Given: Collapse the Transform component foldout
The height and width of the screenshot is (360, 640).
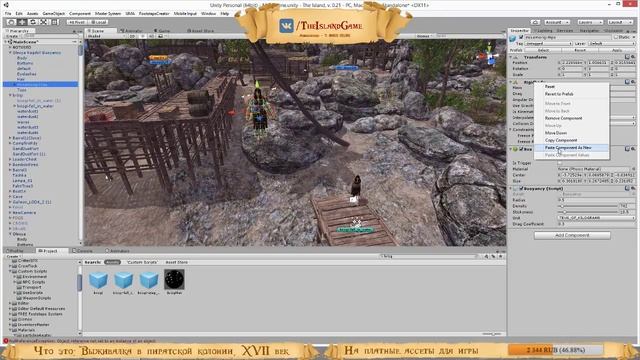Looking at the screenshot, I should pyautogui.click(x=511, y=57).
